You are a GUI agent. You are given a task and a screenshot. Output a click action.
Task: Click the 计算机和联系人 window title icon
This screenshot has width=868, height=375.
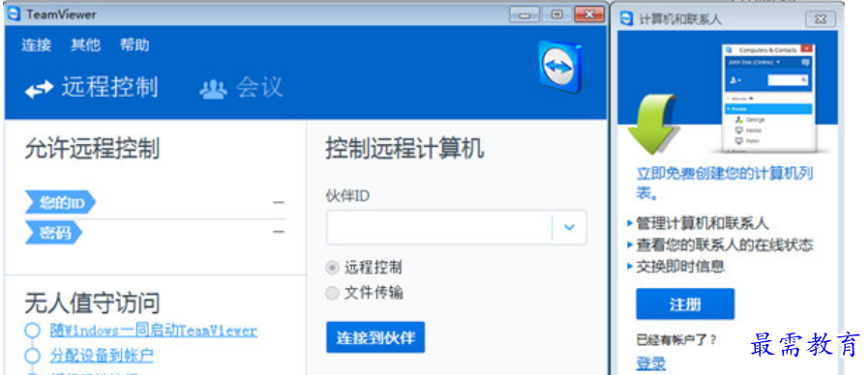627,19
